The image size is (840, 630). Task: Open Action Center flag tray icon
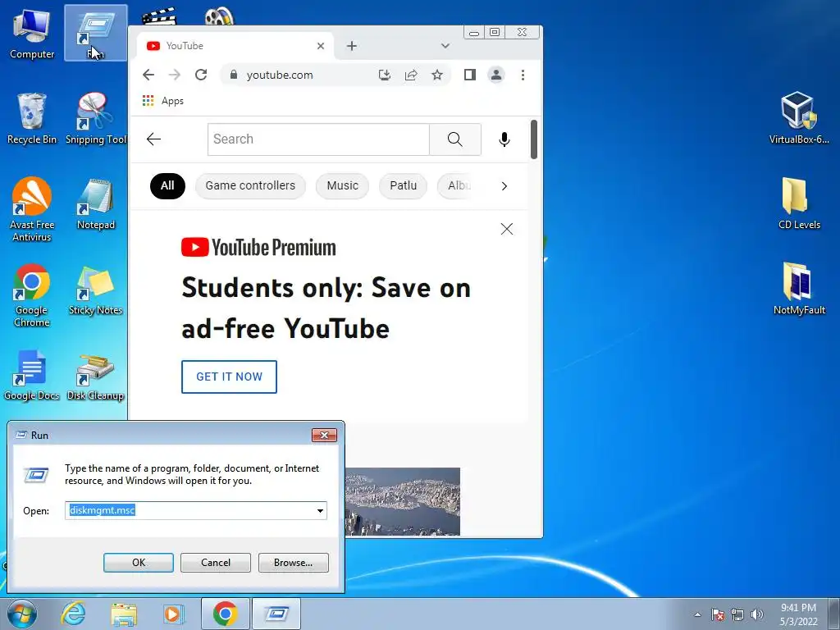click(718, 614)
